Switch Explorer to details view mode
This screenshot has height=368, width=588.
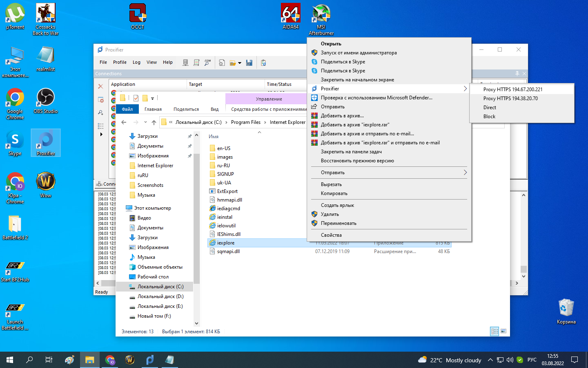[x=494, y=332]
